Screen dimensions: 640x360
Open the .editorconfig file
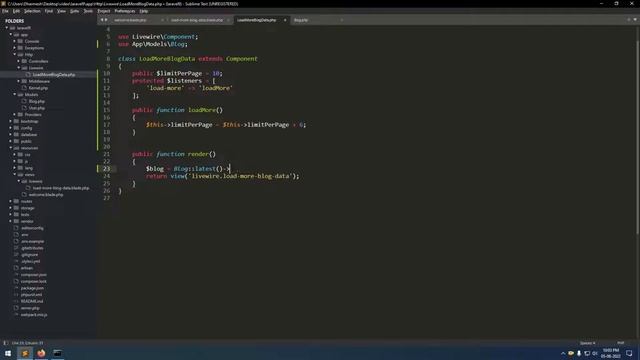pyautogui.click(x=32, y=228)
